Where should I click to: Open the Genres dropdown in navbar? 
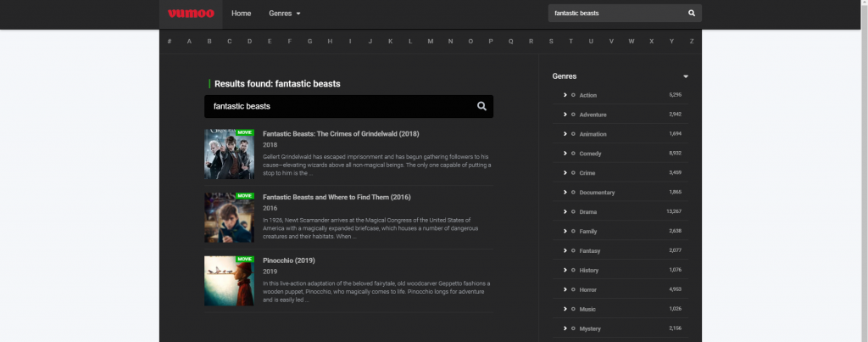[285, 14]
